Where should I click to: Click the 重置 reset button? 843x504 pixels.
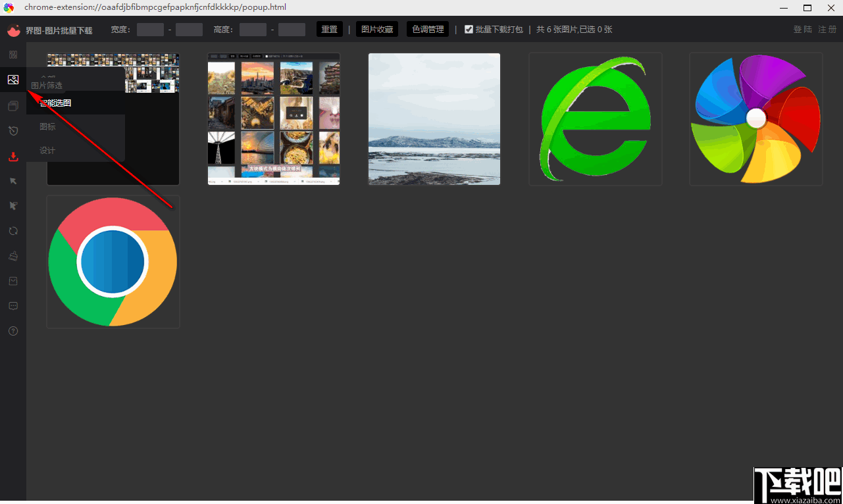330,30
